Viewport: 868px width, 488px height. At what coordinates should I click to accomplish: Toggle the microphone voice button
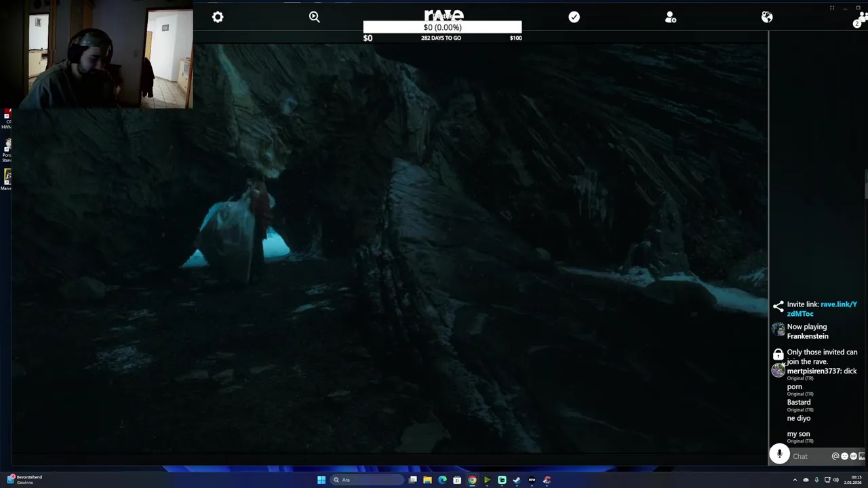tap(780, 455)
